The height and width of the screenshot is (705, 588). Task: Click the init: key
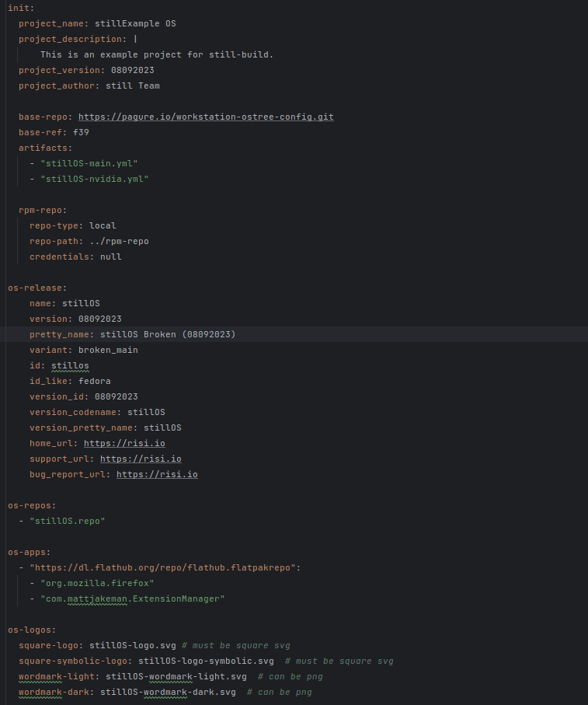[21, 8]
